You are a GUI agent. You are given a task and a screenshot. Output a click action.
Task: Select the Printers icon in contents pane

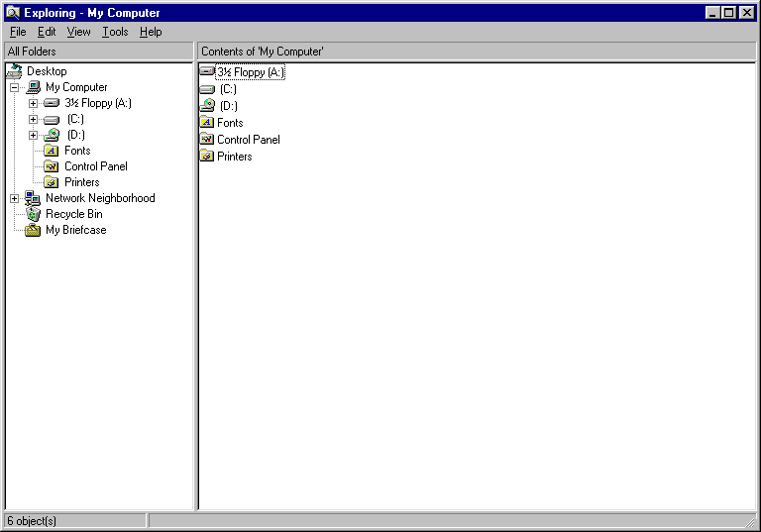pyautogui.click(x=207, y=157)
